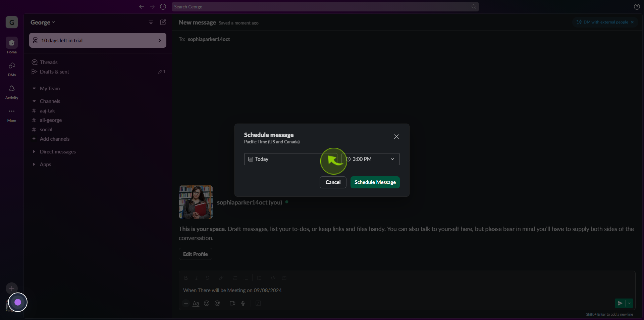Open the help question mark icon
Screen dimensions: 644x320
tap(637, 7)
